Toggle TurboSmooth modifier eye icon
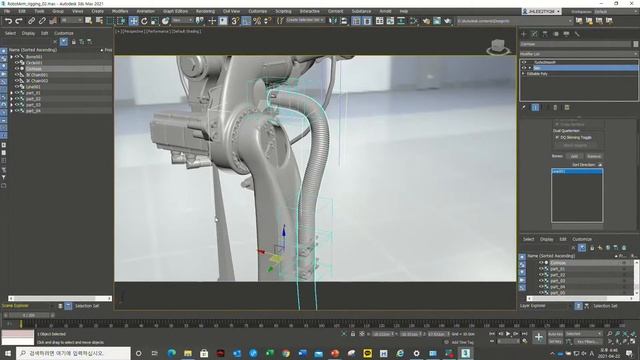This screenshot has height=360, width=640. 524,62
